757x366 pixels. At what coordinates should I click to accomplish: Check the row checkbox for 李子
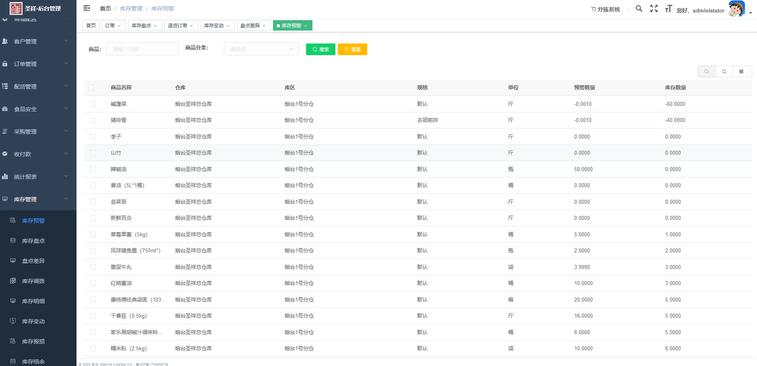[x=93, y=137]
